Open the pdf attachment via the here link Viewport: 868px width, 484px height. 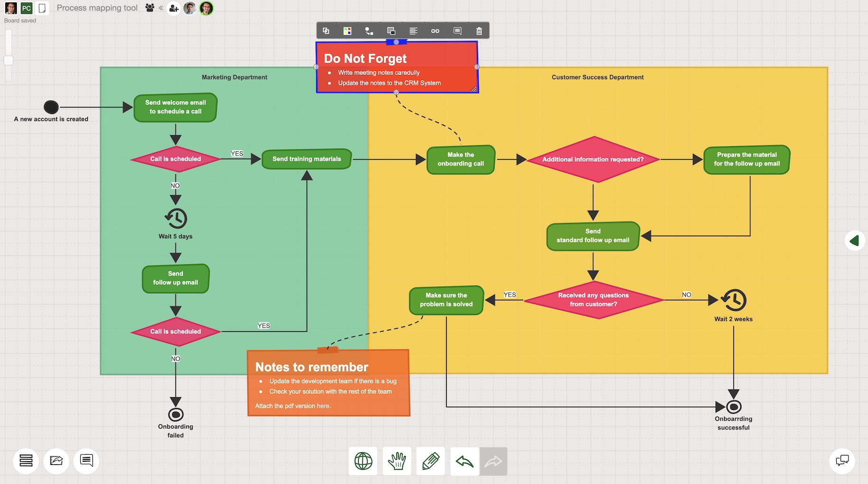[x=323, y=406]
